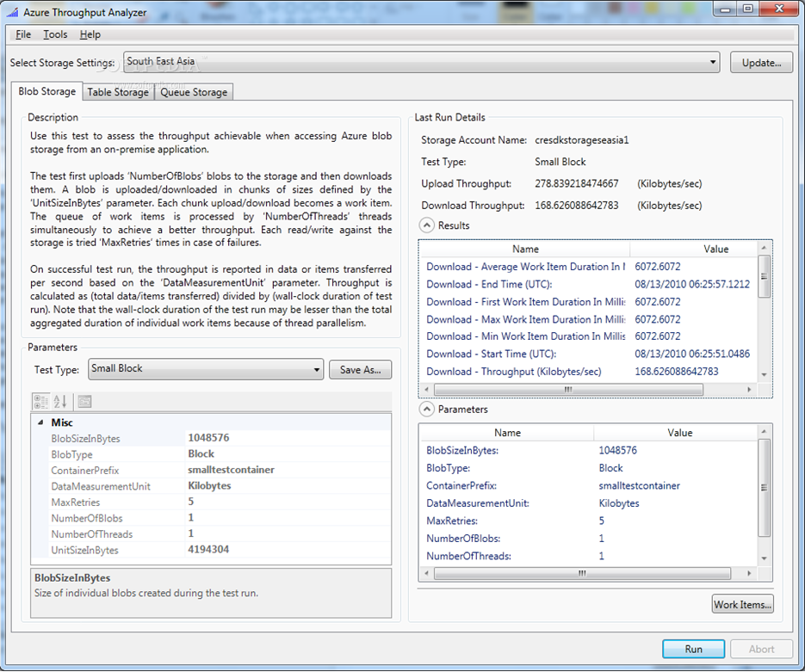Click the Results Name column header
The height and width of the screenshot is (672, 805).
[x=525, y=249]
